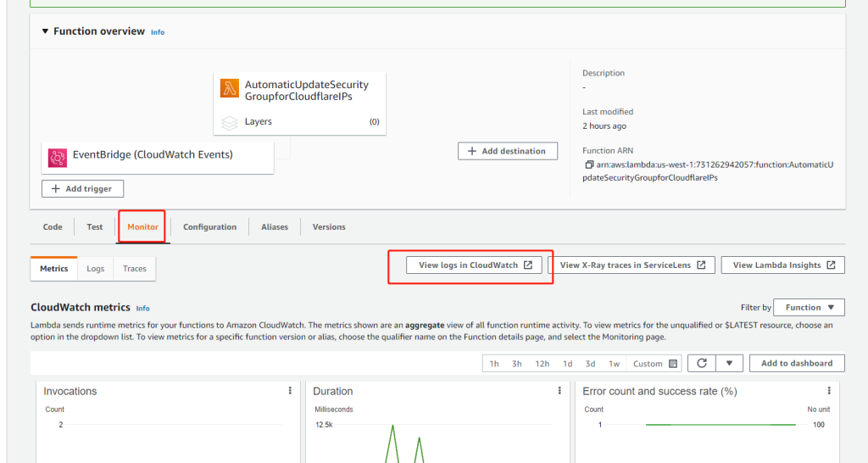Open the Error count widget options menu
Screen dimensions: 868x463
(829, 391)
